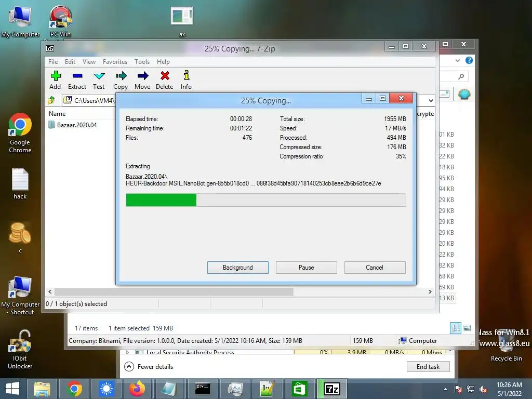The height and width of the screenshot is (399, 532).
Task: Click the Explorer search magnifier icon
Action: coord(461,76)
